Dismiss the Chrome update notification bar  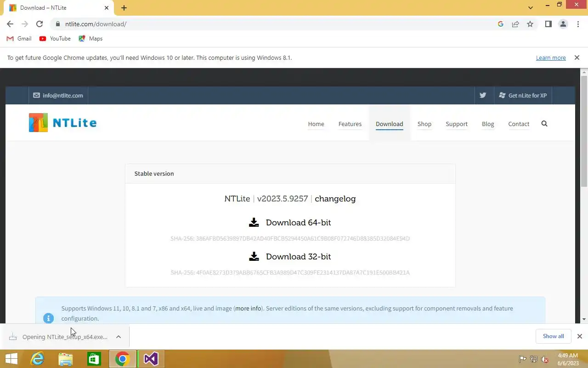577,58
